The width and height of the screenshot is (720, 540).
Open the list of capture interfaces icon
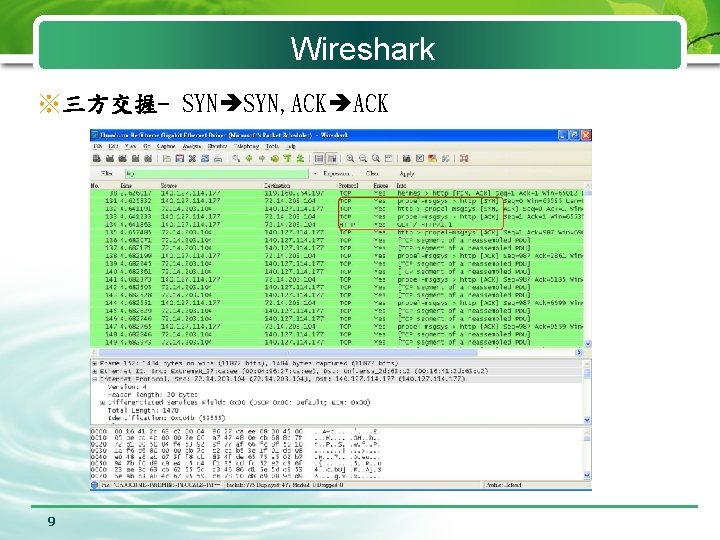click(96, 158)
